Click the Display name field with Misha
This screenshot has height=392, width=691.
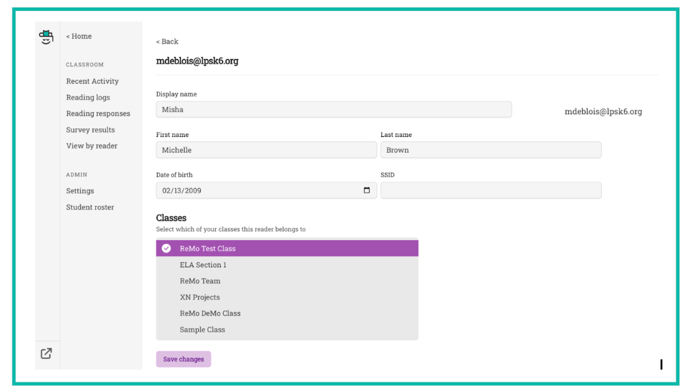[334, 109]
